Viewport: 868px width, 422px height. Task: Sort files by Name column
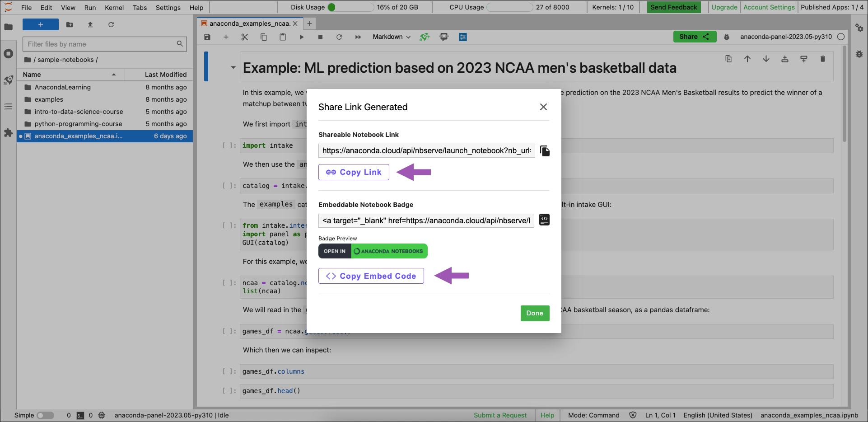tap(70, 75)
